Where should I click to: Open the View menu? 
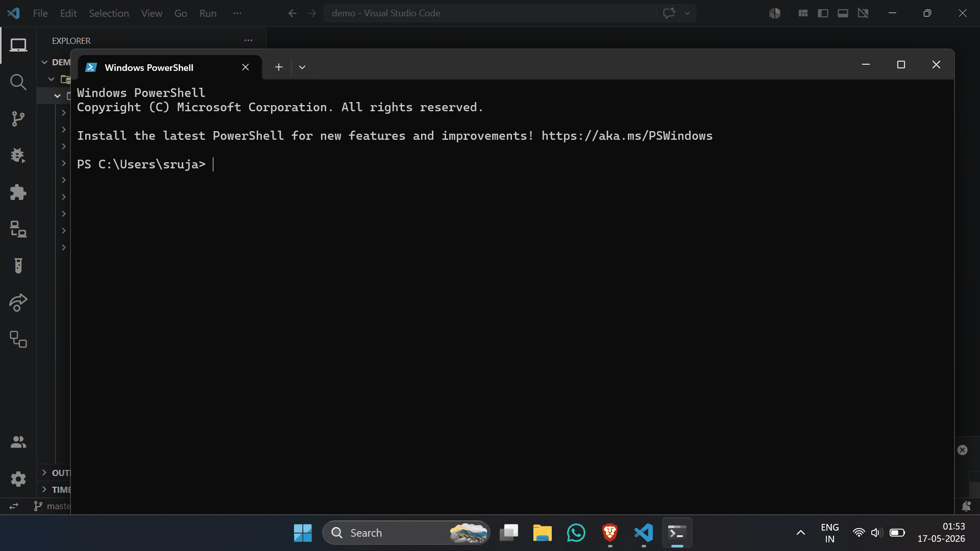pyautogui.click(x=152, y=13)
